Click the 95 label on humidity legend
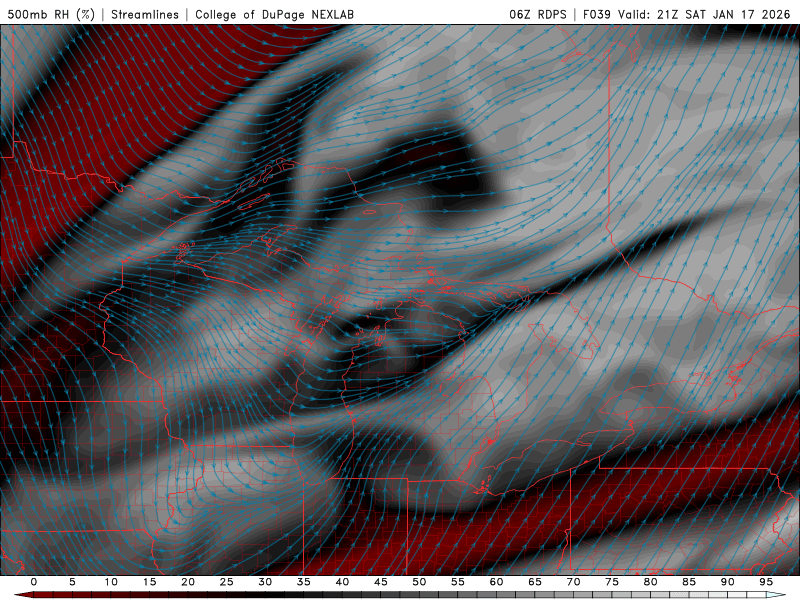Image resolution: width=800 pixels, height=600 pixels. pyautogui.click(x=766, y=582)
